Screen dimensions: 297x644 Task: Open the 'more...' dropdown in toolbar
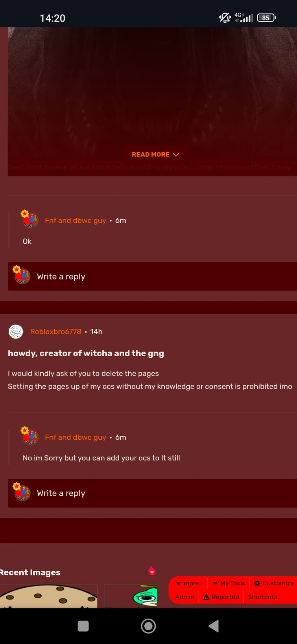[189, 583]
